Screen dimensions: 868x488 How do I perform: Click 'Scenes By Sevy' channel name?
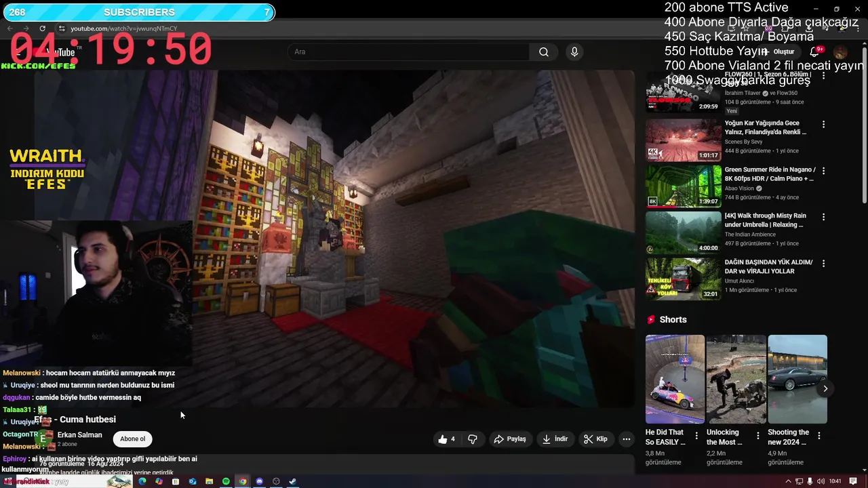pos(743,142)
